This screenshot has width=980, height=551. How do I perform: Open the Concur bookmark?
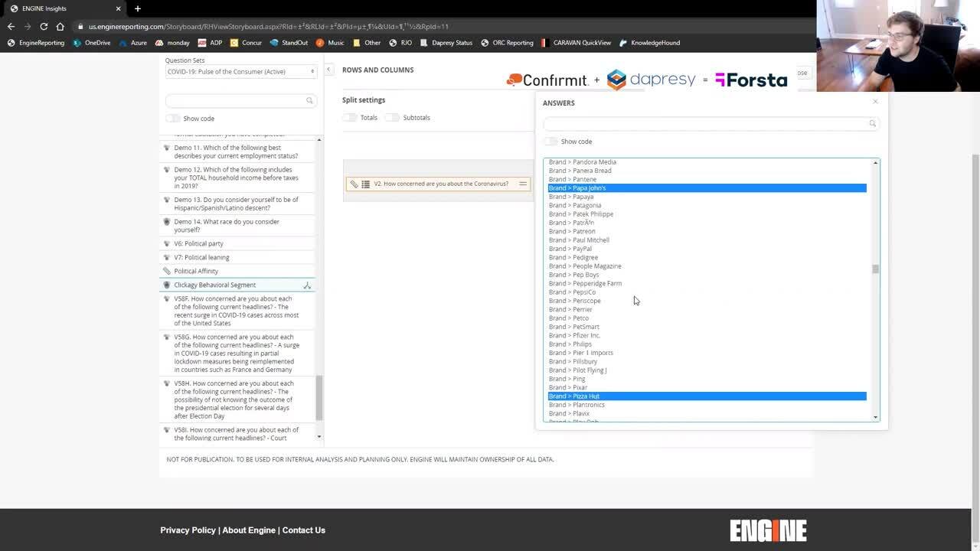(x=246, y=43)
